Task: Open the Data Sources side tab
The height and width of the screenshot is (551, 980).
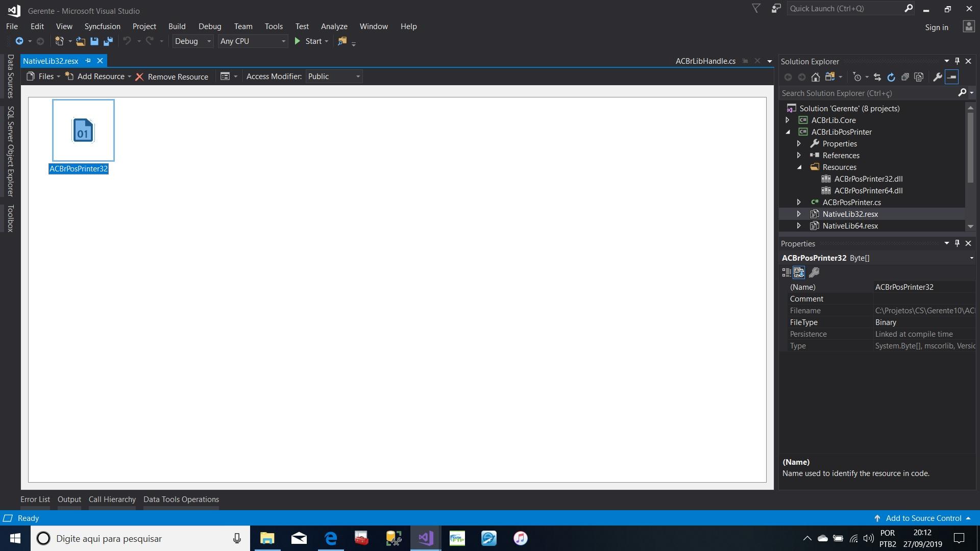Action: pyautogui.click(x=10, y=76)
